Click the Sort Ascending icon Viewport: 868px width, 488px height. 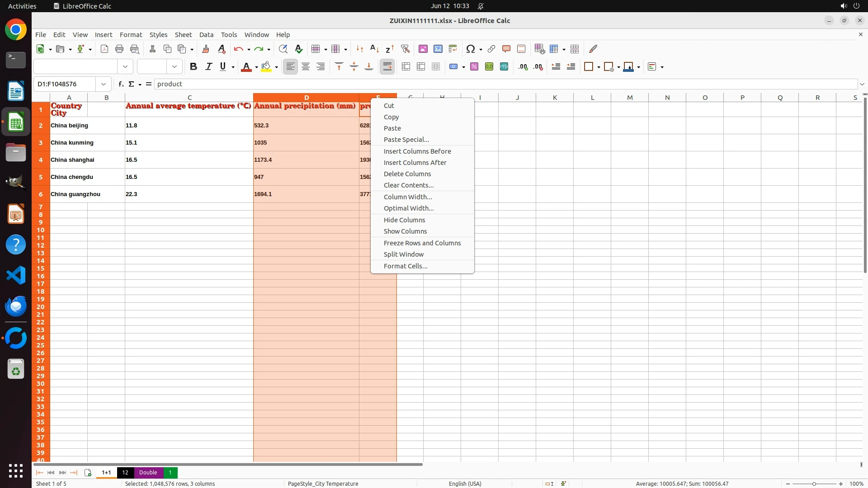374,49
